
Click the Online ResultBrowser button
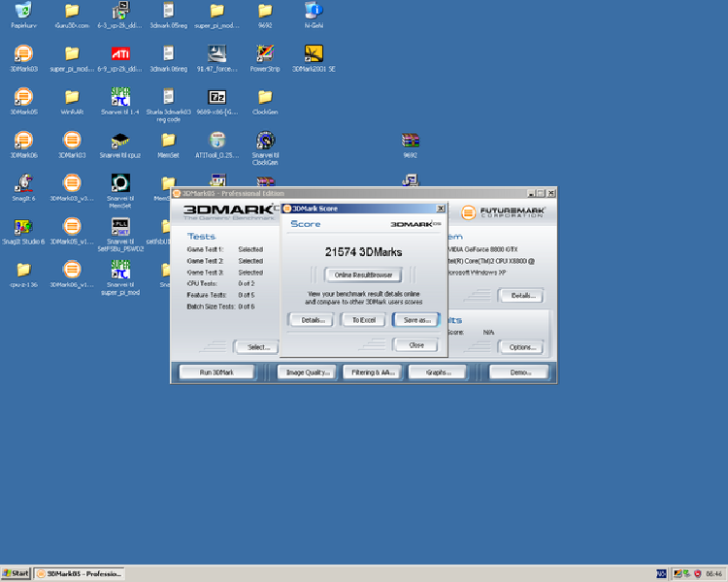pyautogui.click(x=363, y=275)
